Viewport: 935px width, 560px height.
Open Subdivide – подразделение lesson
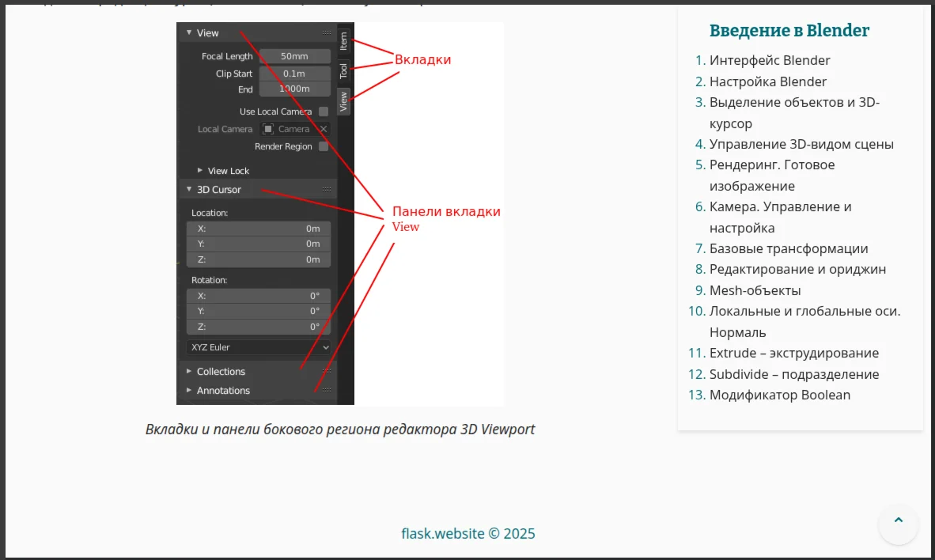tap(793, 374)
